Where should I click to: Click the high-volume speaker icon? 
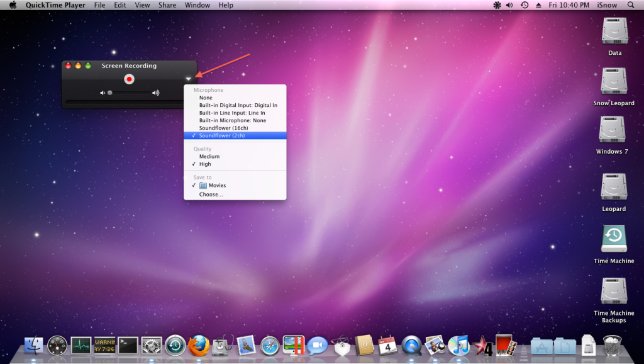pos(156,93)
